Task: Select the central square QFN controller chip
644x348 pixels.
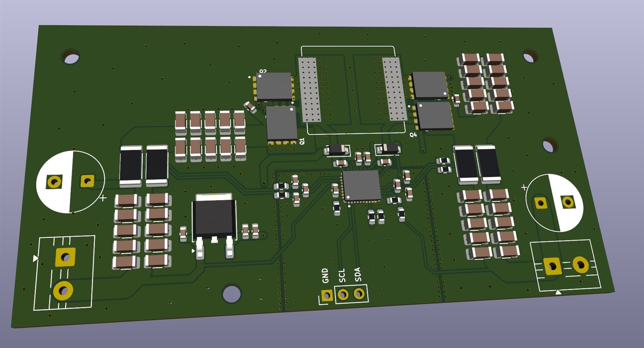Action: click(362, 186)
